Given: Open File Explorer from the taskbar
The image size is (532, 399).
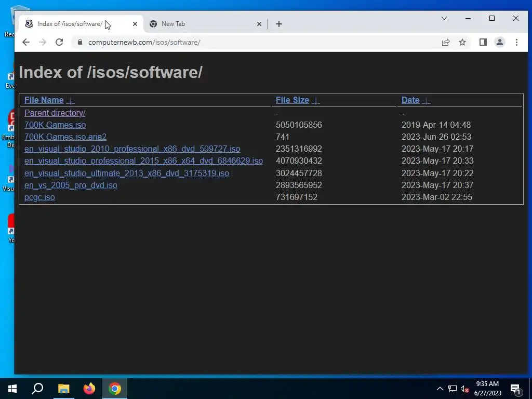Looking at the screenshot, I should click(63, 389).
